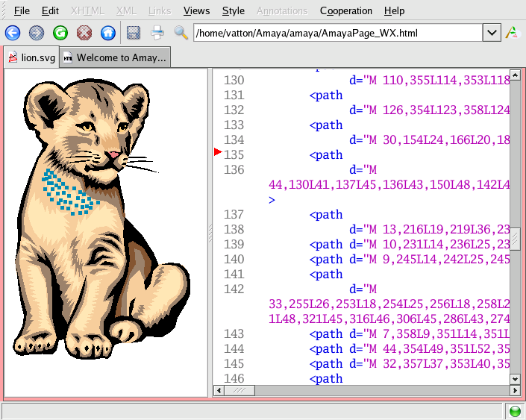Reload the current document
526x420 pixels.
coord(60,33)
